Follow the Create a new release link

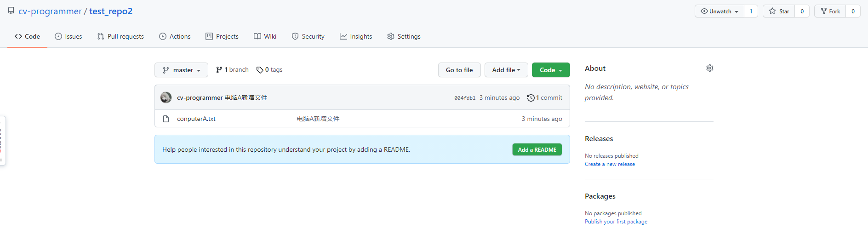[610, 164]
